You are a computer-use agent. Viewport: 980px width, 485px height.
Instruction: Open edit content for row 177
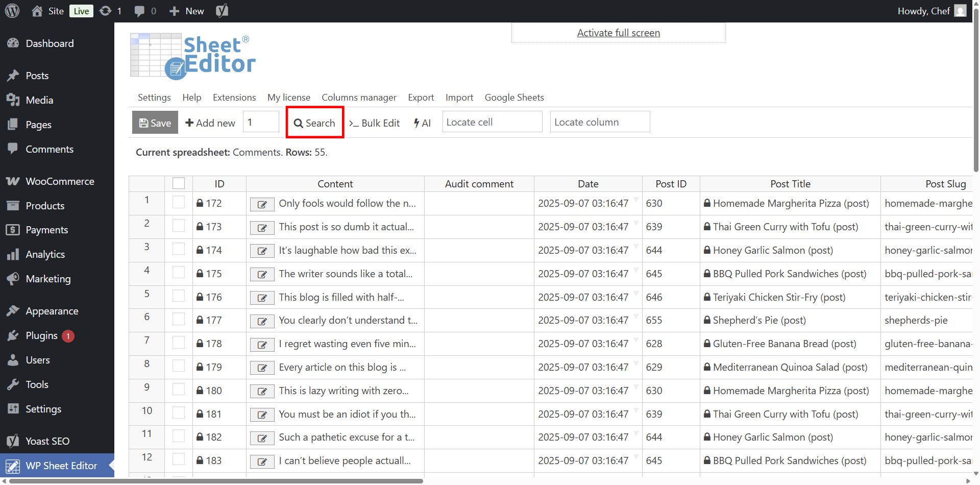coord(262,321)
